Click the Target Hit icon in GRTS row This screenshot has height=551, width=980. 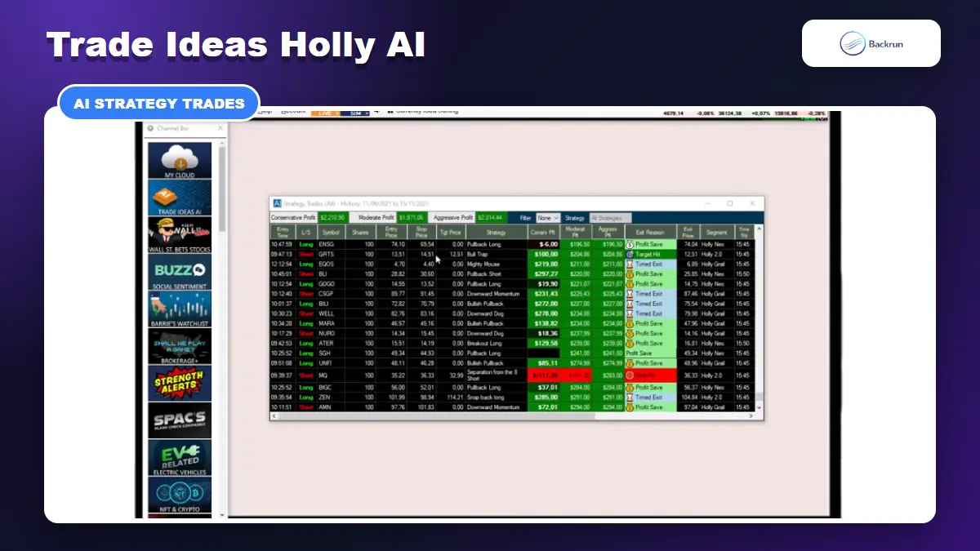[x=630, y=254]
